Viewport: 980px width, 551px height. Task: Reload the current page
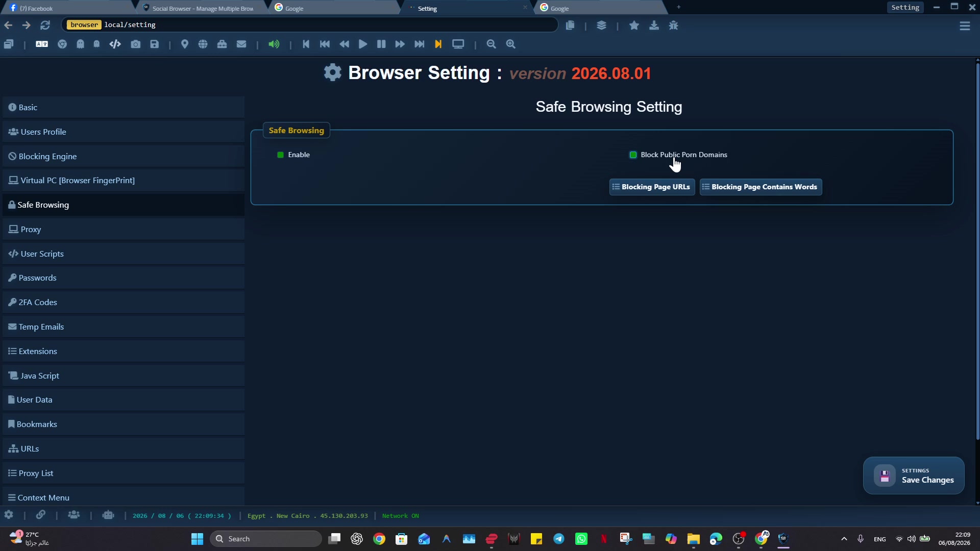45,25
